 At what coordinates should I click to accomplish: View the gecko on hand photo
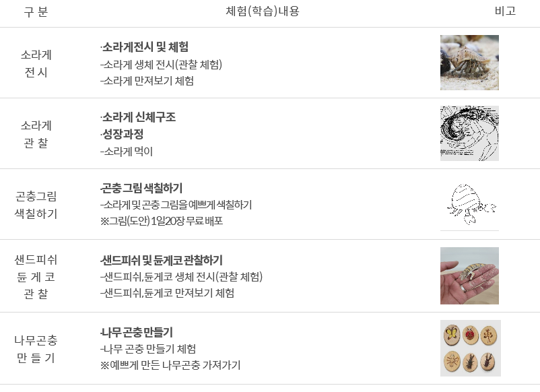tap(469, 275)
